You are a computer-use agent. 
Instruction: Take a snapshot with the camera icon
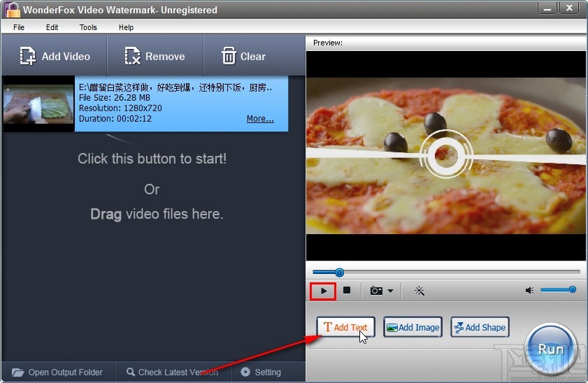point(376,291)
